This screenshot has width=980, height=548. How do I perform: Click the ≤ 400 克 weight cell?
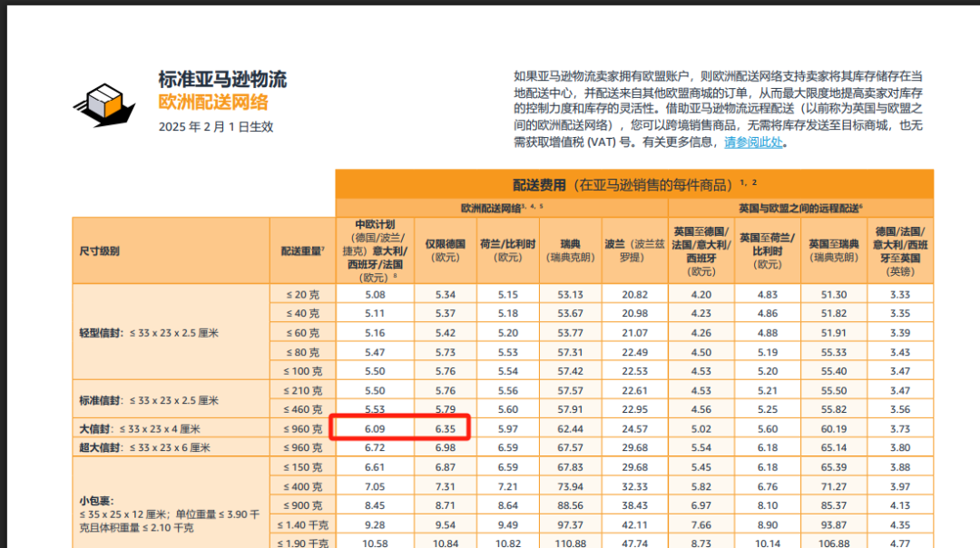click(x=302, y=486)
